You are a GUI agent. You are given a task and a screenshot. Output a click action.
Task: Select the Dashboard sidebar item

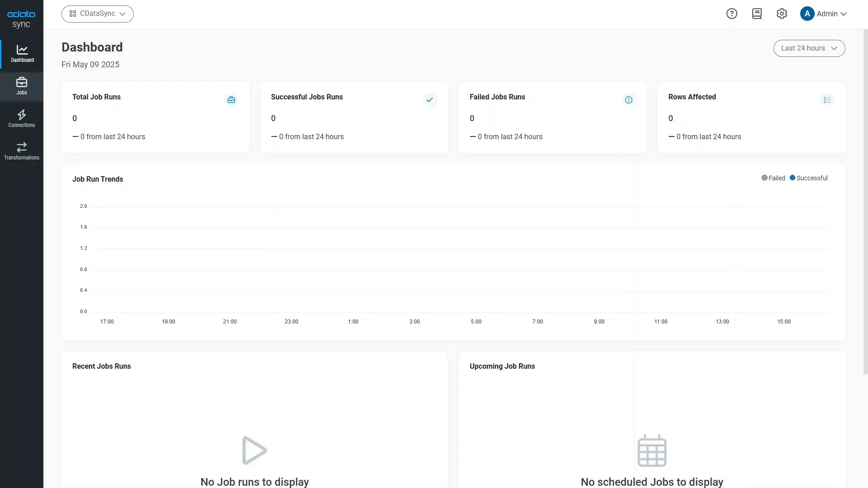coord(22,54)
